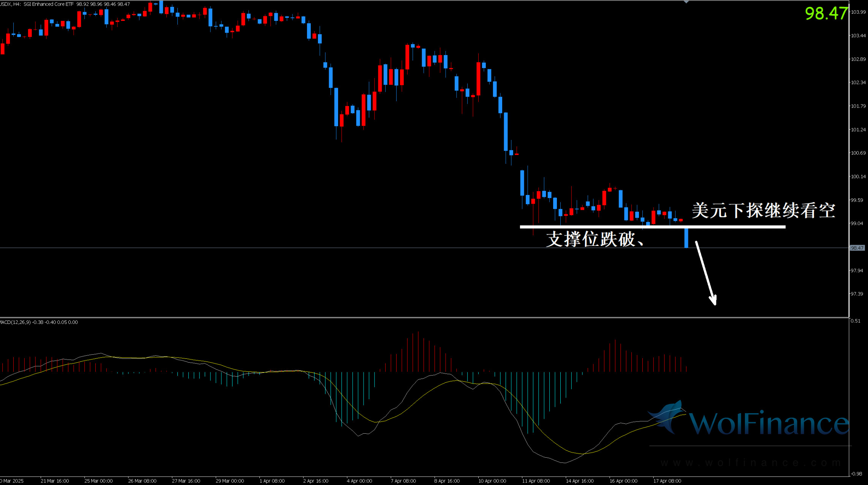Click the 100.14 price scale value
Image resolution: width=868 pixels, height=485 pixels.
pos(858,176)
